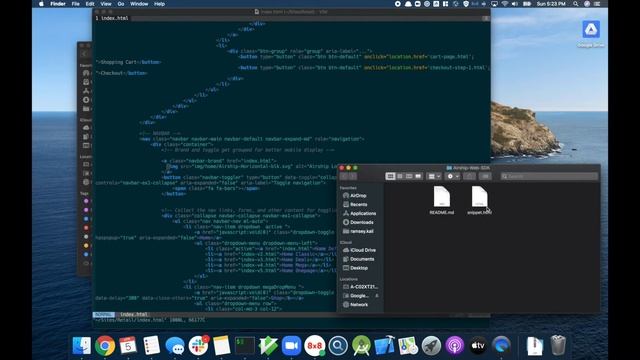Viewport: 640px width, 360px height.
Task: Select iCloud Drive in Finder sidebar
Action: [x=359, y=250]
